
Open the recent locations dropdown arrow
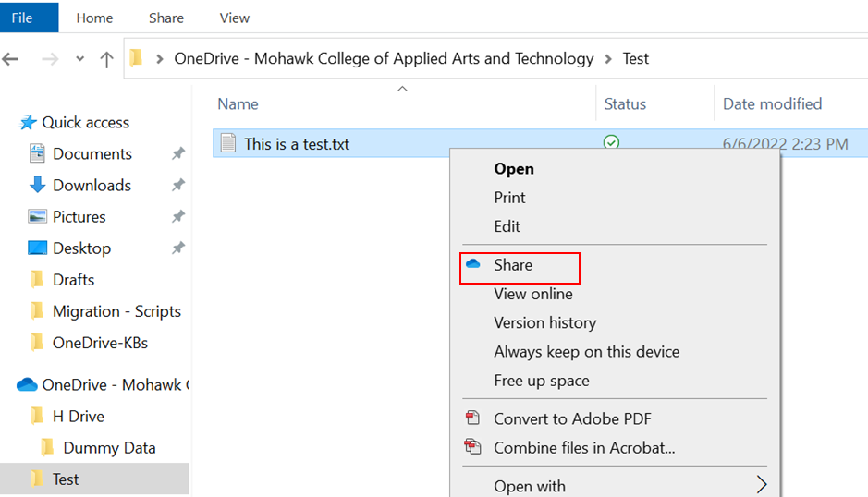[x=79, y=59]
